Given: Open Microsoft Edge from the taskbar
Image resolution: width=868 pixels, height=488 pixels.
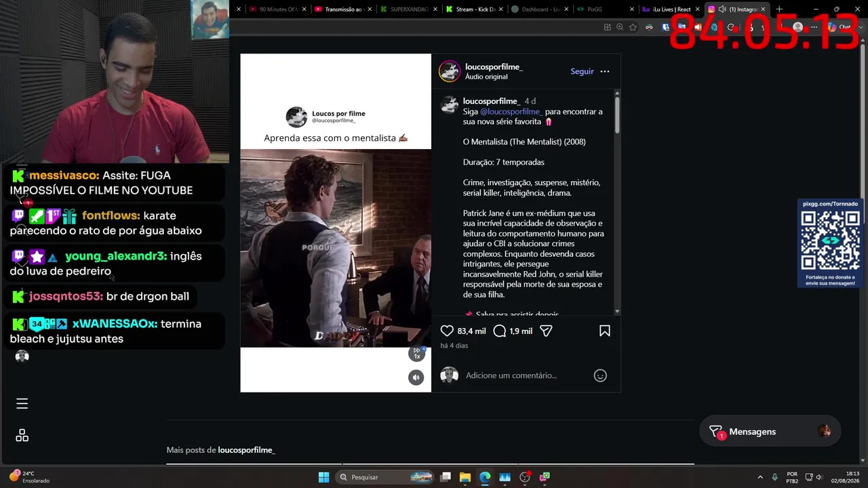Looking at the screenshot, I should [485, 477].
